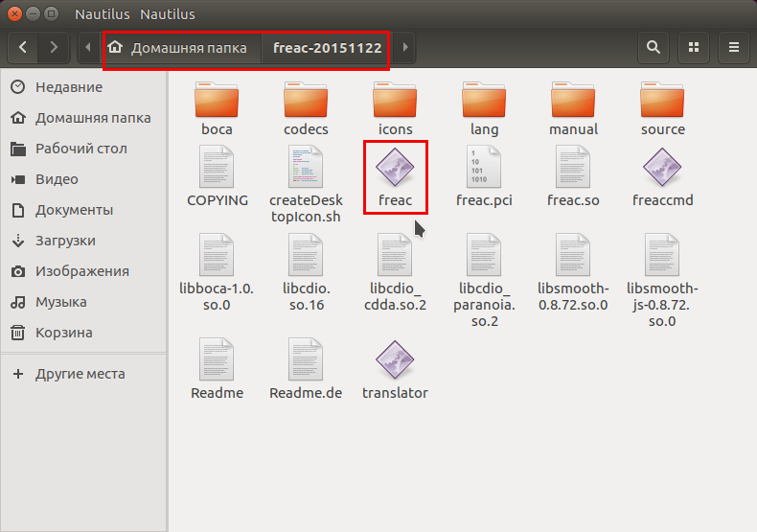Select the createDesktopIcon.sh script file
757x532 pixels.
coord(306,184)
